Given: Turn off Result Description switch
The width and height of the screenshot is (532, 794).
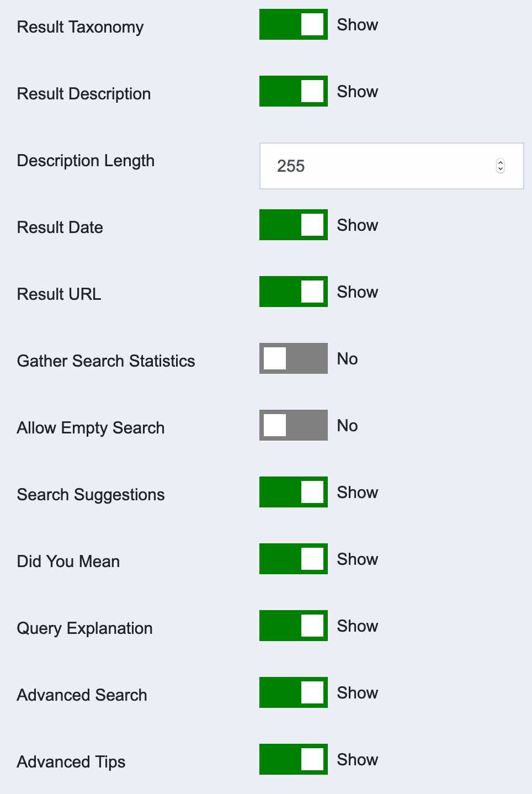Looking at the screenshot, I should coord(293,91).
